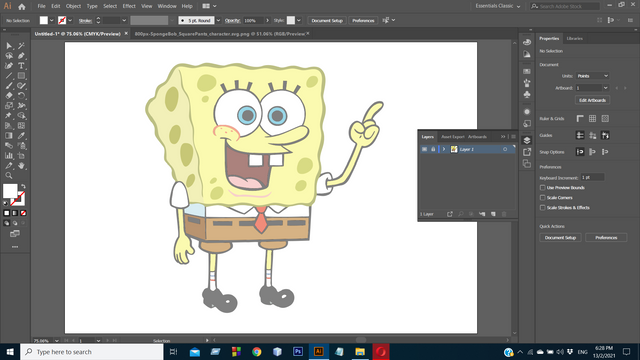The width and height of the screenshot is (640, 360).
Task: Select the Blend tool
Action: click(x=9, y=145)
